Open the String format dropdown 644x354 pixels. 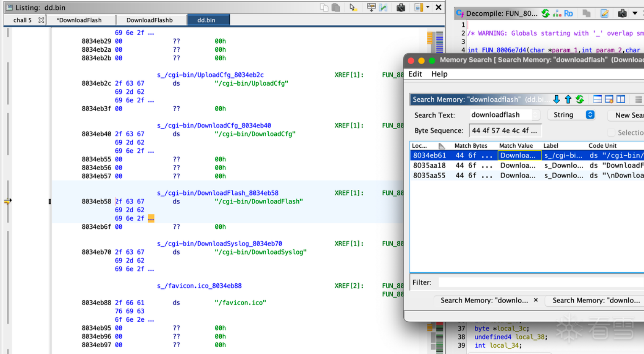click(x=572, y=115)
